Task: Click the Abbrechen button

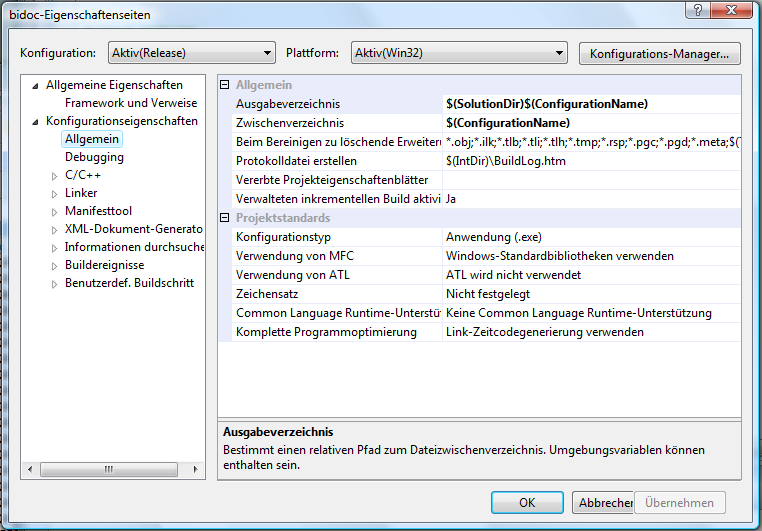Action: pos(604,503)
